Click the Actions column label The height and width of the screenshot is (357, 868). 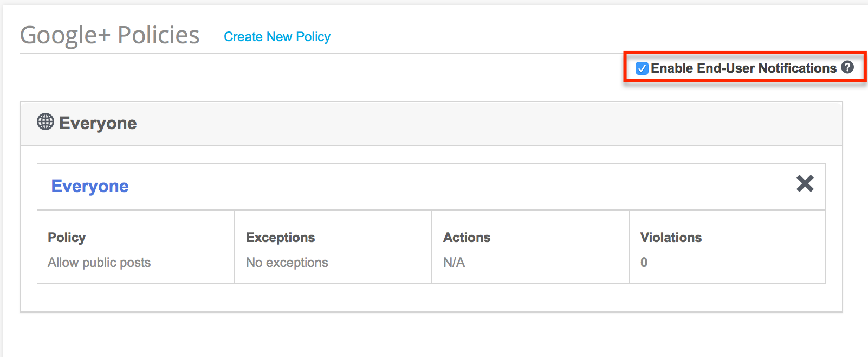[467, 238]
